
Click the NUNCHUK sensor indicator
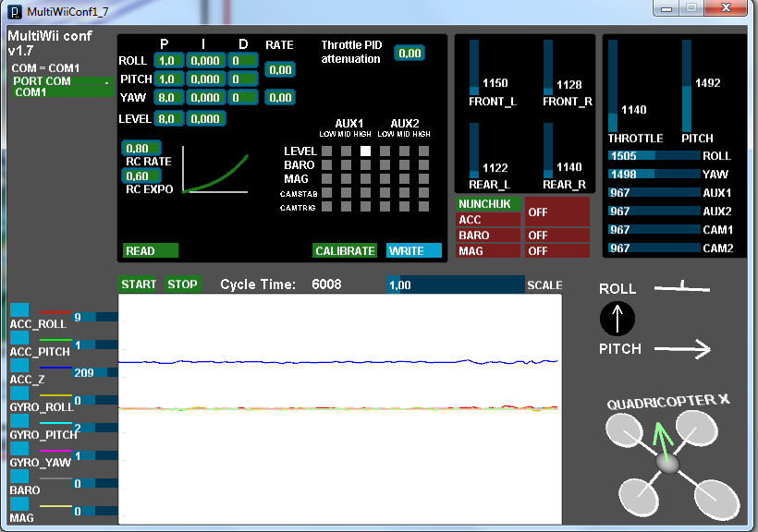(x=488, y=204)
